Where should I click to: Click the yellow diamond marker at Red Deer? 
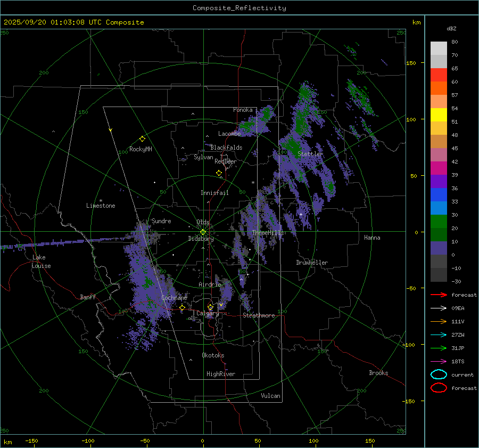click(219, 173)
